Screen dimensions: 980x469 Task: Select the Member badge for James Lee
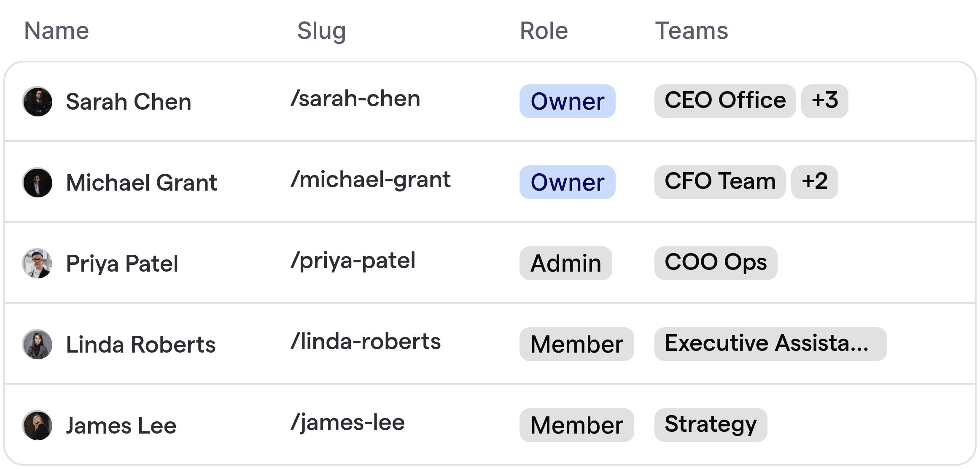pyautogui.click(x=576, y=425)
